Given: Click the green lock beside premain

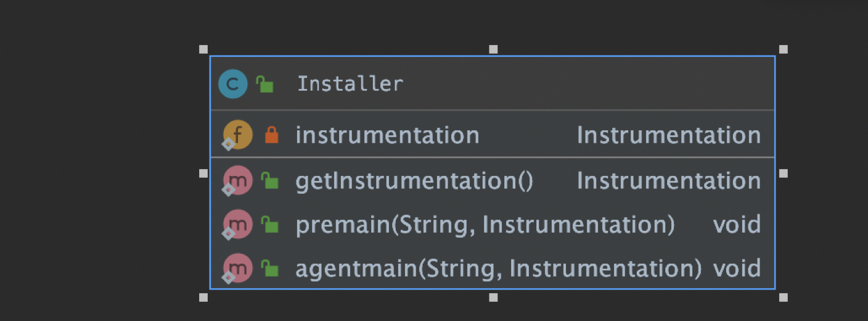Looking at the screenshot, I should 269,225.
